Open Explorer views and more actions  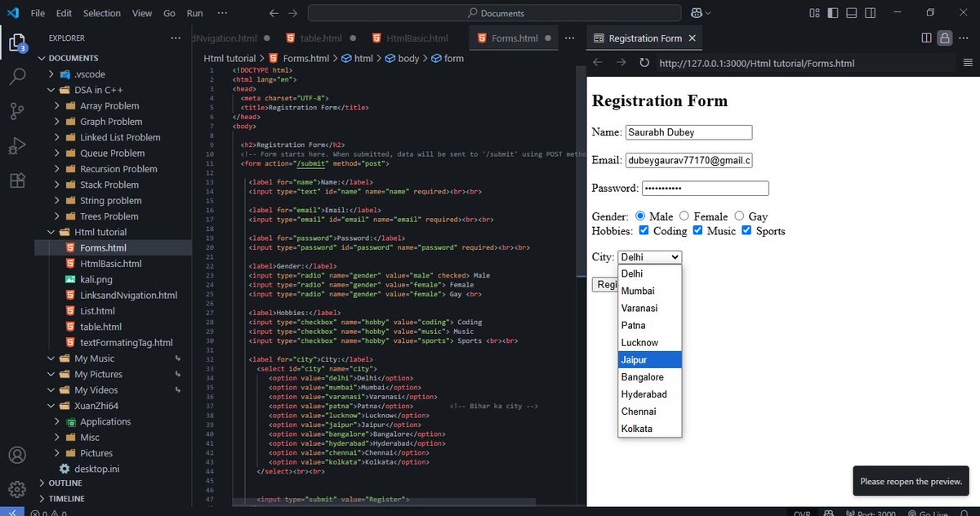(x=176, y=38)
